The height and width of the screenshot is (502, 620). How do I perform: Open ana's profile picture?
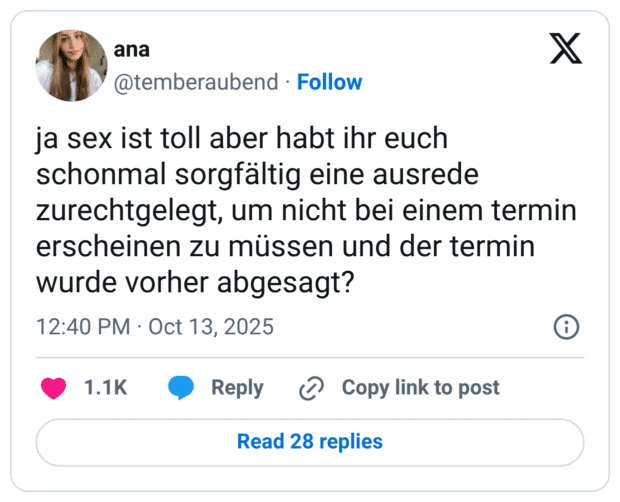71,65
